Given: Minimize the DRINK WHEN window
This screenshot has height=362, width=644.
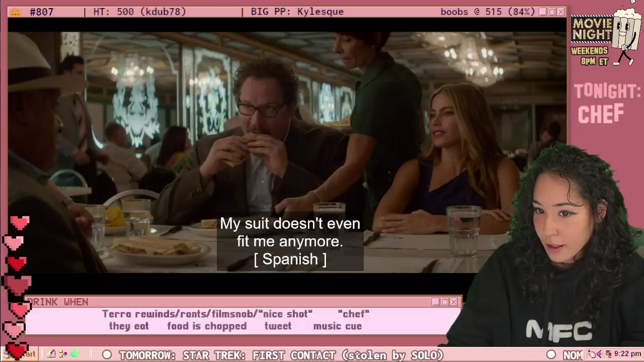Looking at the screenshot, I should [x=436, y=302].
